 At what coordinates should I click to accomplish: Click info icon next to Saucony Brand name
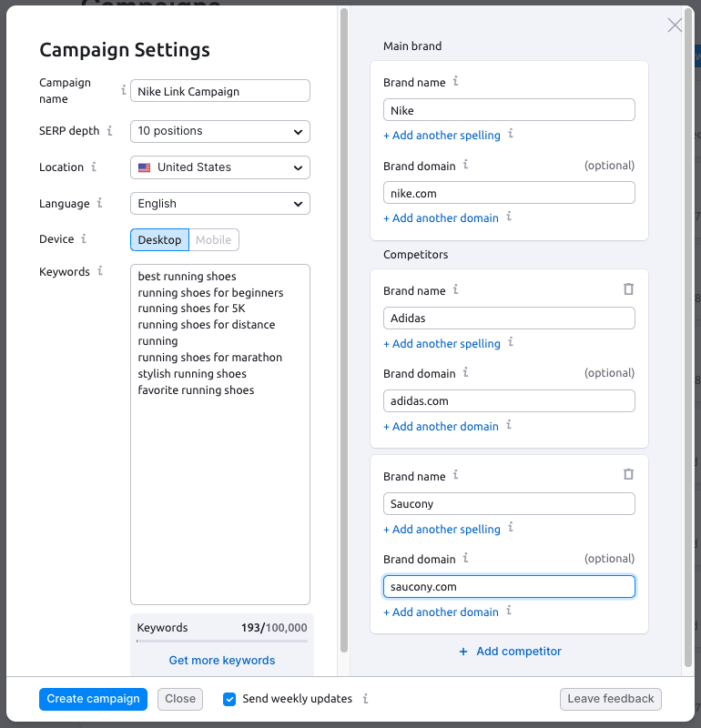(456, 475)
